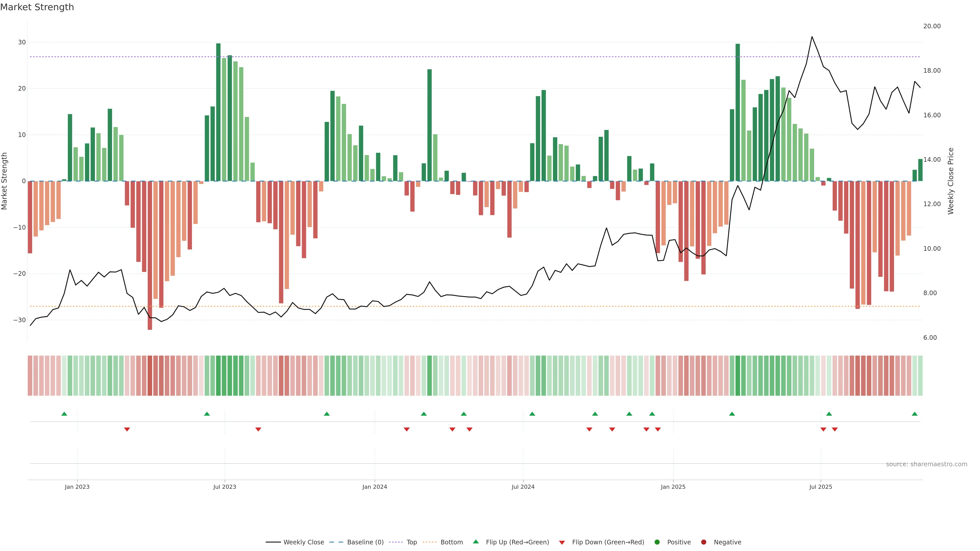Click the flip-up marker just after Jul 2024
This screenshot has width=980, height=551.
tap(532, 414)
